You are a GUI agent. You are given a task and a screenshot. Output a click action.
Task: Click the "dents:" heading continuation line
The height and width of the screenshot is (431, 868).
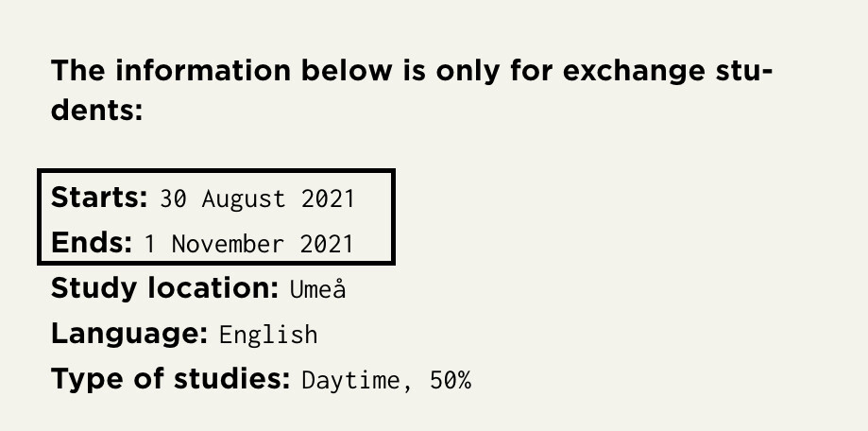click(96, 112)
